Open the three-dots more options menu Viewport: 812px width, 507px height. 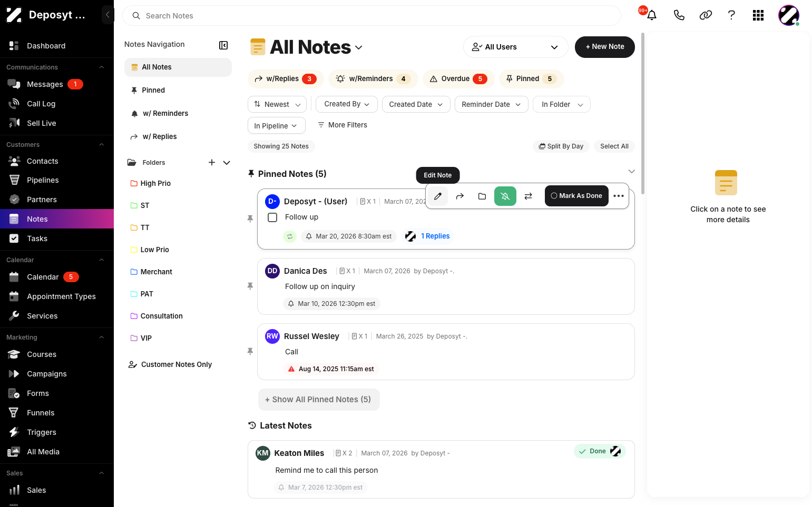pyautogui.click(x=619, y=196)
